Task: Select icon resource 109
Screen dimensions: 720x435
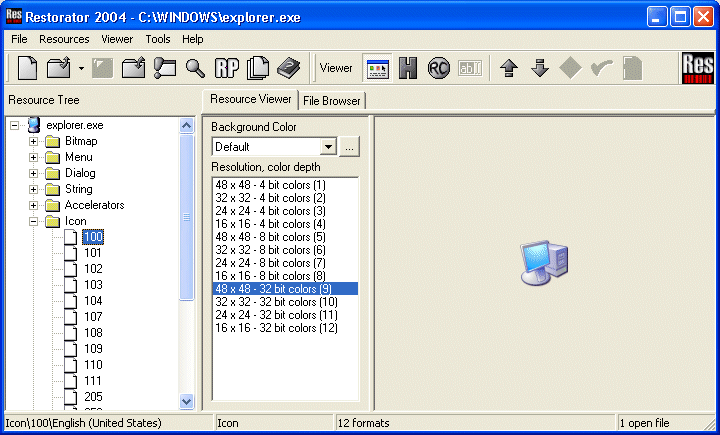Action: 93,350
